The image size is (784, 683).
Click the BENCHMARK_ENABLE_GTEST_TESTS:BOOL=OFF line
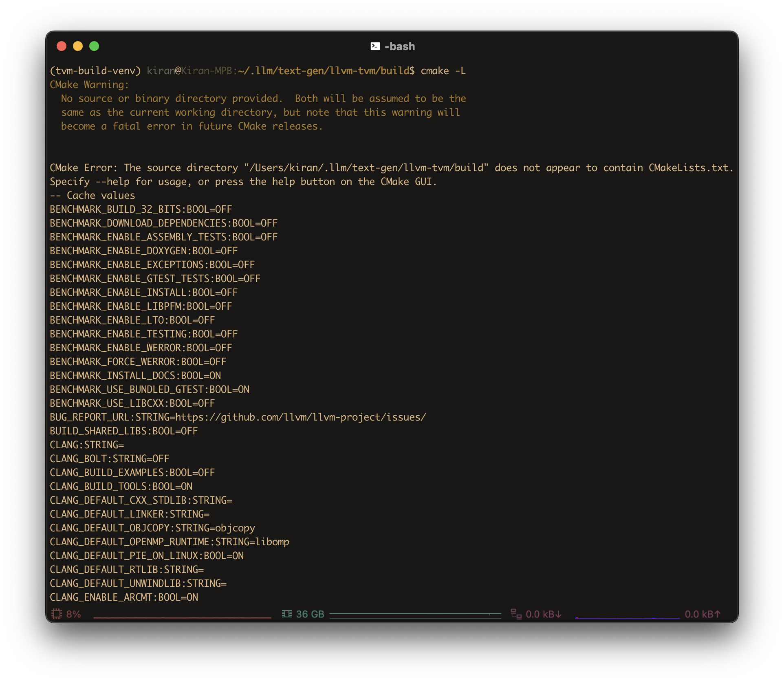[155, 279]
